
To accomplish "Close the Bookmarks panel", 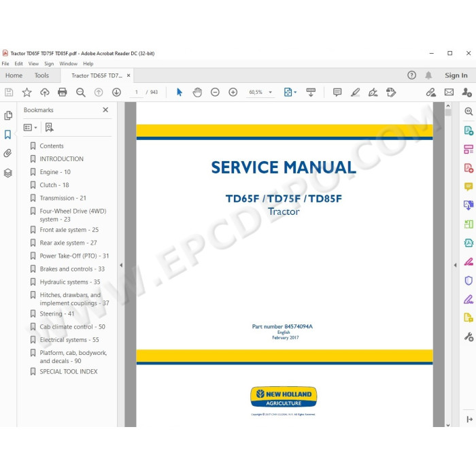I will point(105,110).
